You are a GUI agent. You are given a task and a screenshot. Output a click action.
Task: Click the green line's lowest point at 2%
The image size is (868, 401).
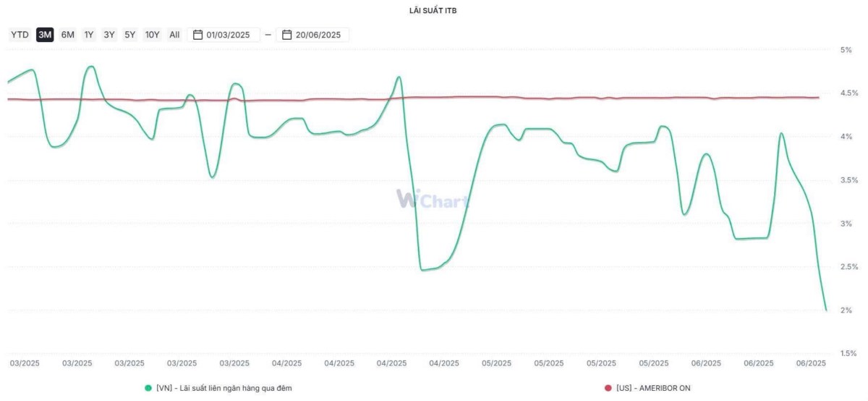(826, 310)
